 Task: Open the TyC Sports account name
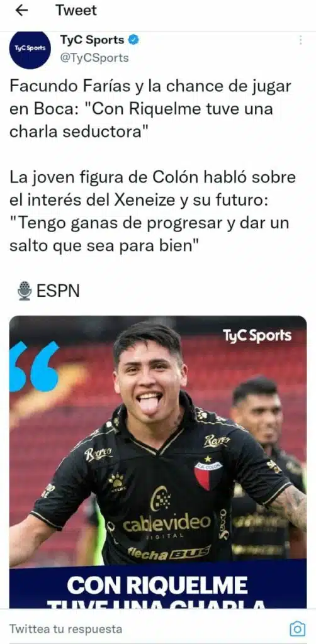(93, 40)
